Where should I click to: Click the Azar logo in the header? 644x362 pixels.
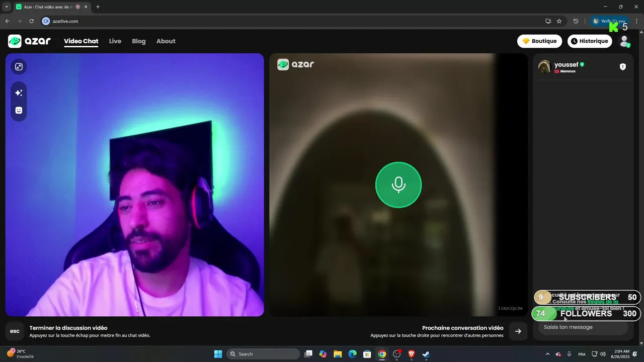pyautogui.click(x=29, y=41)
